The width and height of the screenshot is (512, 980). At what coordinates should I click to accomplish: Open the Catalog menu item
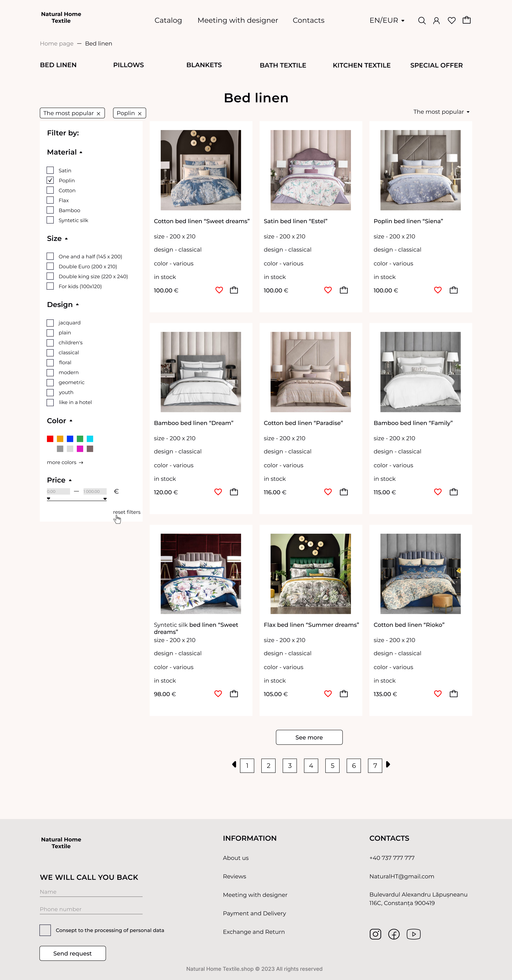click(168, 21)
